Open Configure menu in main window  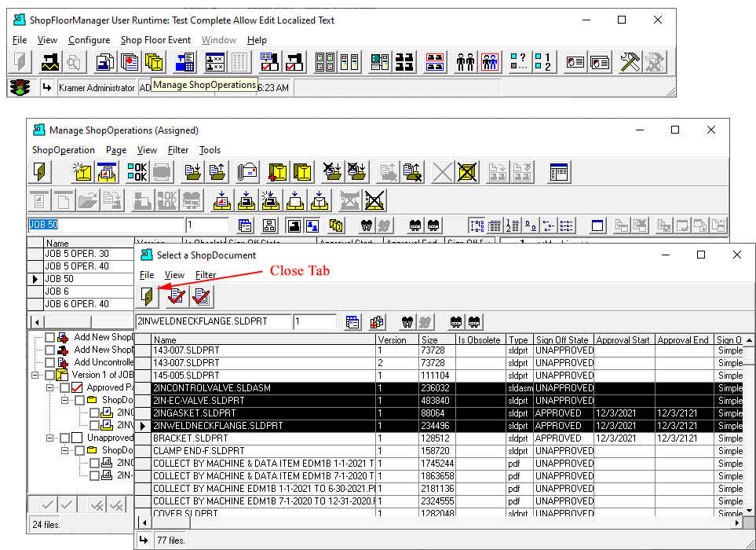[89, 40]
